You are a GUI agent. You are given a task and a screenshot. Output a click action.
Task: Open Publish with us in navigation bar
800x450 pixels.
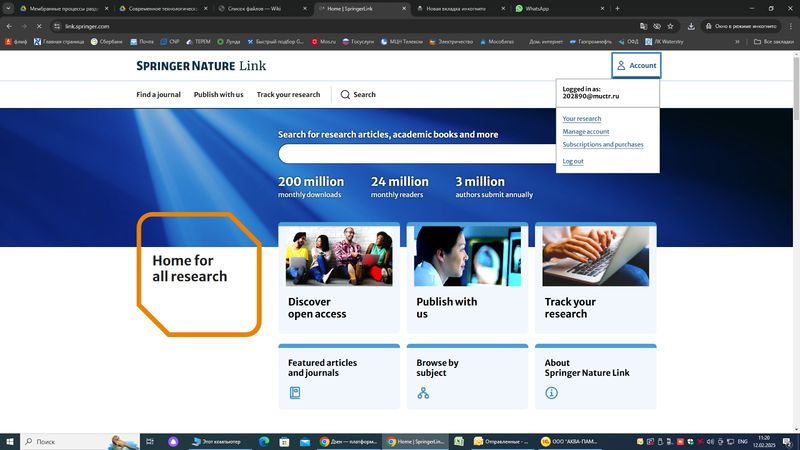click(x=218, y=94)
